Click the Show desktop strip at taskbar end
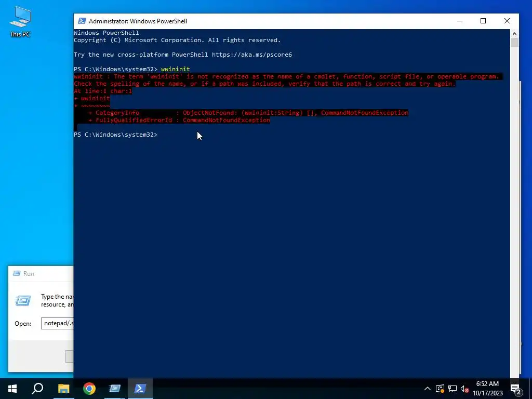 pos(530,389)
